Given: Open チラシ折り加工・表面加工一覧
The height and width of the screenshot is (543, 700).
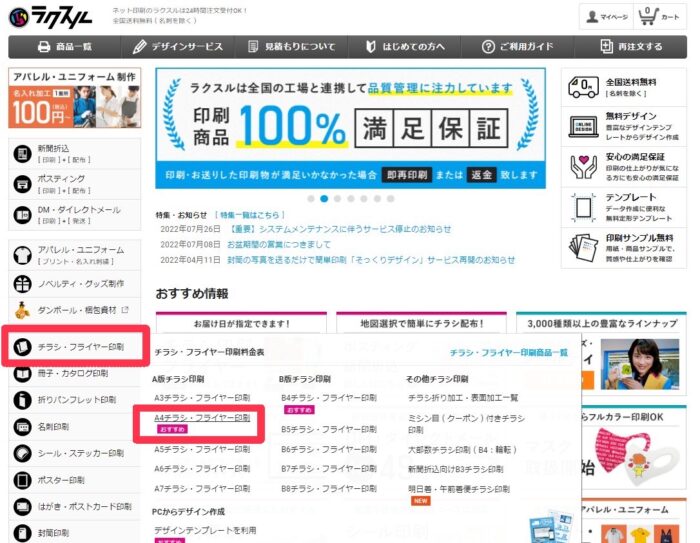Looking at the screenshot, I should (x=463, y=397).
